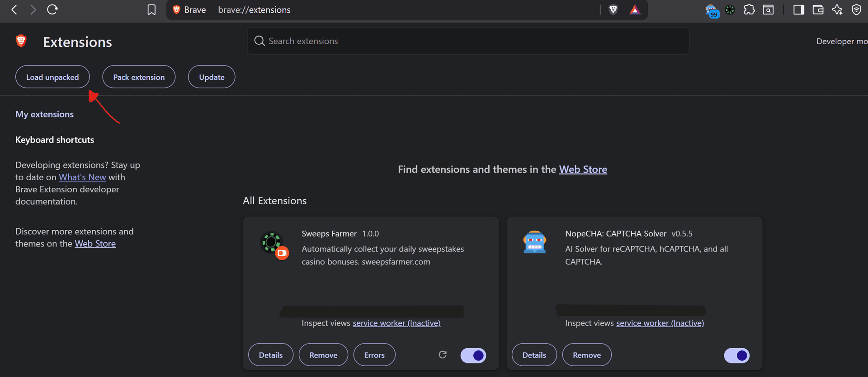Remove the NopeCHA CAPTCHA Solver extension
The height and width of the screenshot is (377, 868).
pos(587,355)
